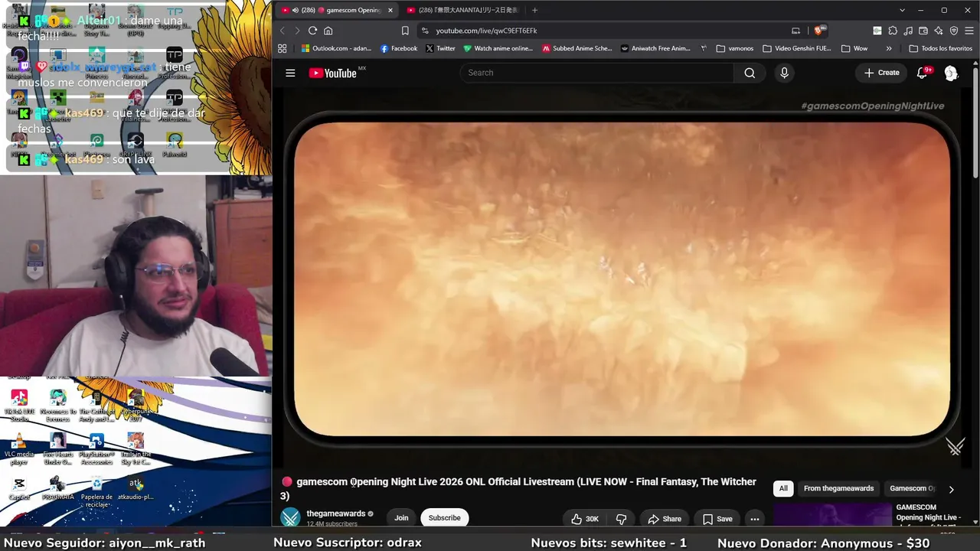Screen dimensions: 980x551
Task: Open a new browser tab
Action: (x=534, y=10)
